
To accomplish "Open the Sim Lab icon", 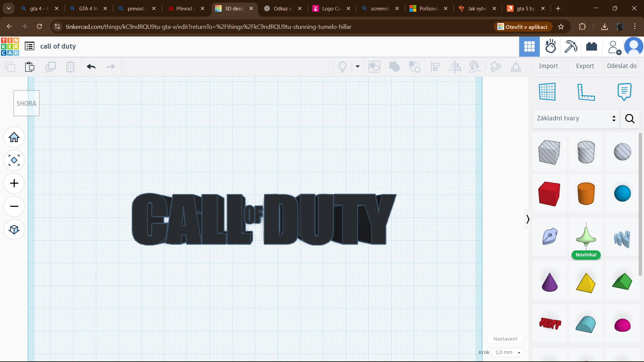I will pos(550,47).
